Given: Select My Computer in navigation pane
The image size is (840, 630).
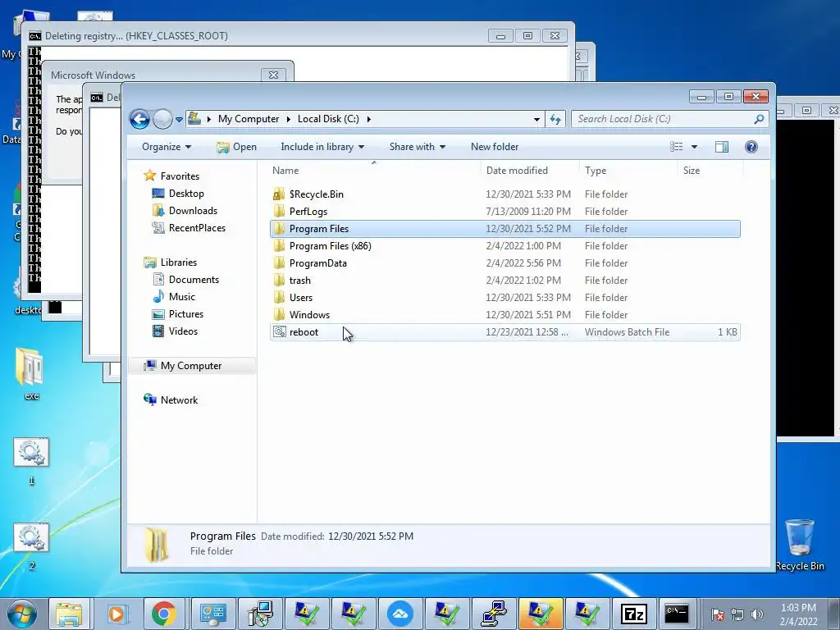Looking at the screenshot, I should coord(190,366).
